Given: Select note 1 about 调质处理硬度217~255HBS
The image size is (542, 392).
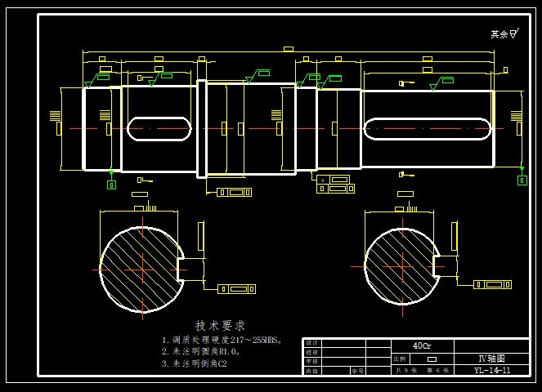Looking at the screenshot, I should pos(222,341).
